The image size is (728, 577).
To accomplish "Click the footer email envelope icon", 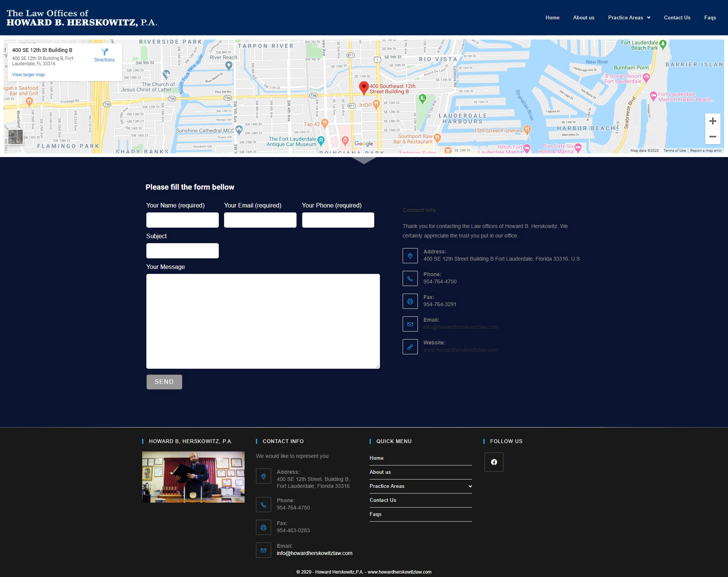I will click(x=264, y=550).
